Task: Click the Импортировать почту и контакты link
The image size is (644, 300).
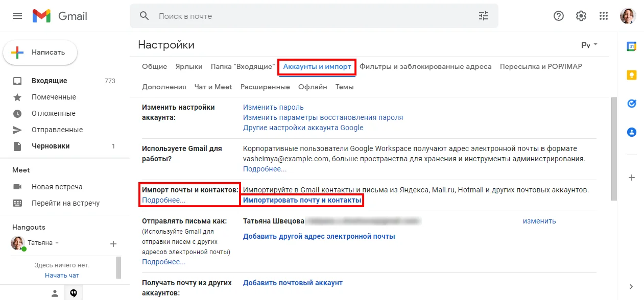Action: point(302,201)
